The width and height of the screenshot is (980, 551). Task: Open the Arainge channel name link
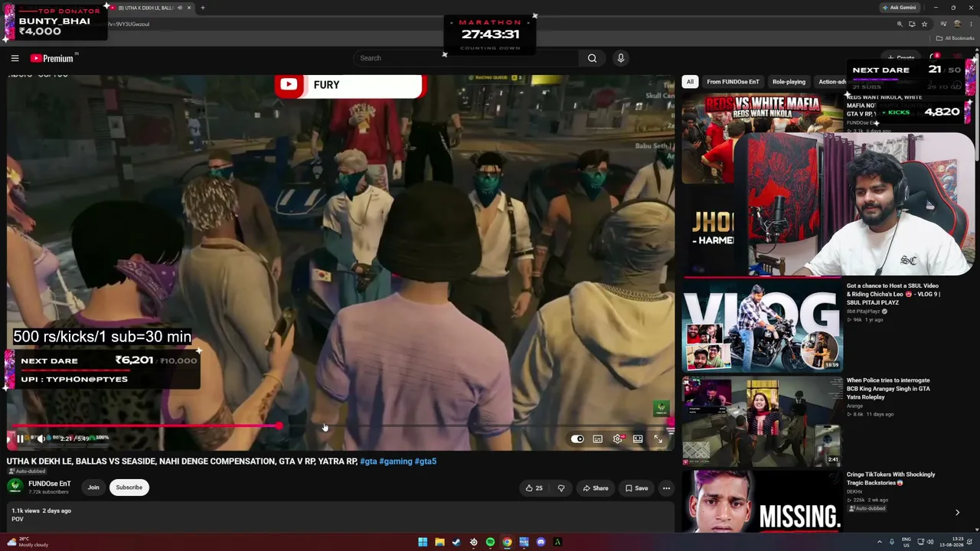(x=856, y=406)
